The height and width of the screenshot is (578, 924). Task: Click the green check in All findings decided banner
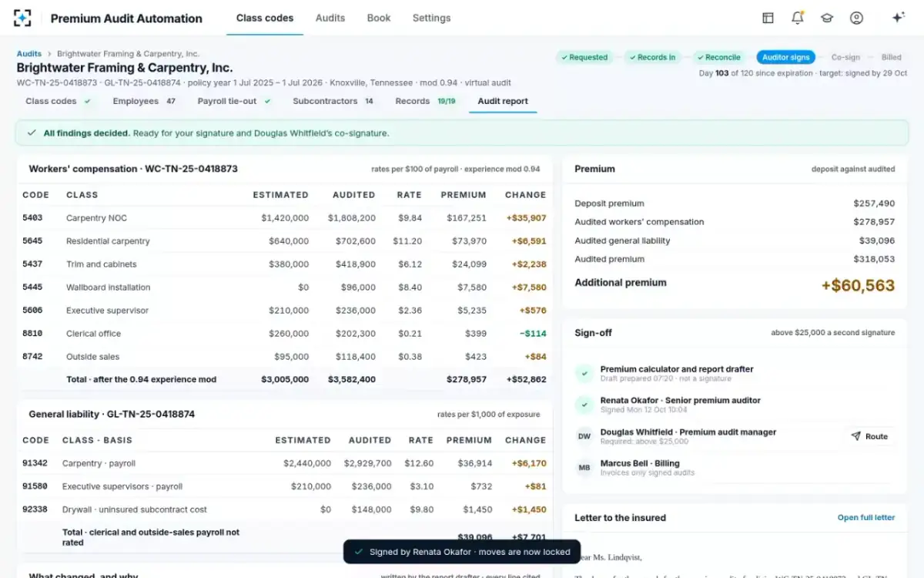pyautogui.click(x=32, y=133)
